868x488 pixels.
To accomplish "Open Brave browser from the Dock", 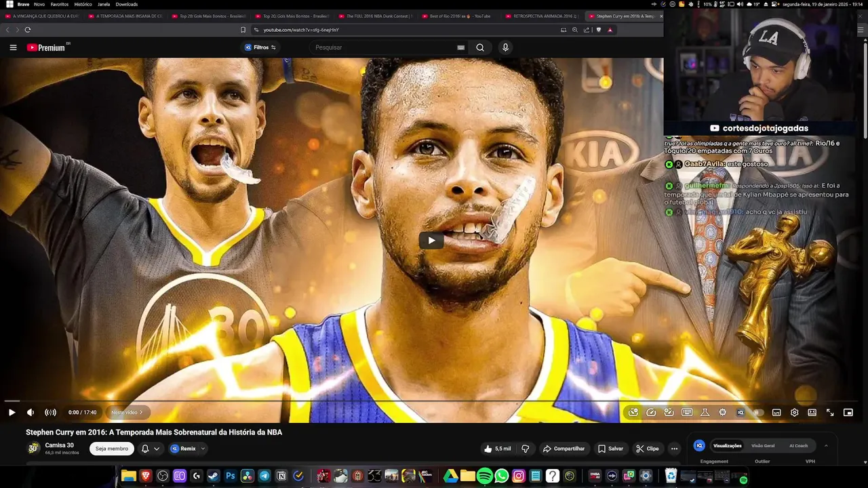I will [146, 476].
